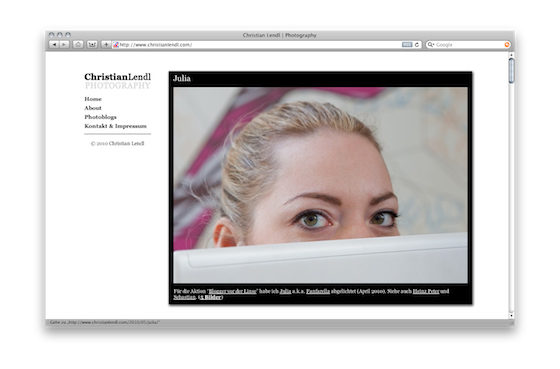Click the RSS badge in address bar
560x369 pixels.
tap(407, 45)
